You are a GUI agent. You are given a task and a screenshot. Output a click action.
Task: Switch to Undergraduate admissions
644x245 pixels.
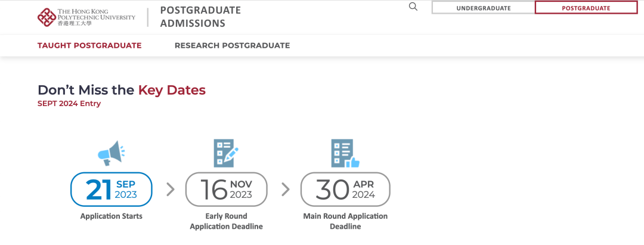coord(484,8)
